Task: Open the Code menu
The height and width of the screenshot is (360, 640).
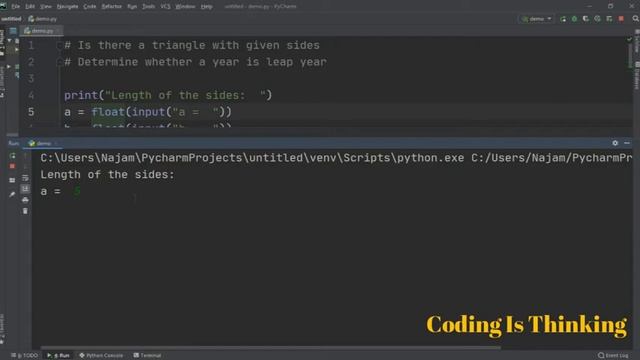Action: [89, 7]
